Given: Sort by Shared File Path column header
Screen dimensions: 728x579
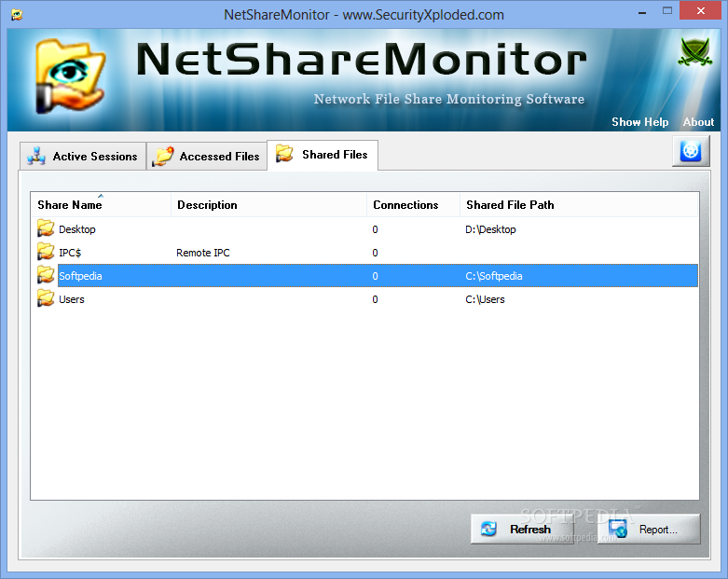Looking at the screenshot, I should [579, 205].
